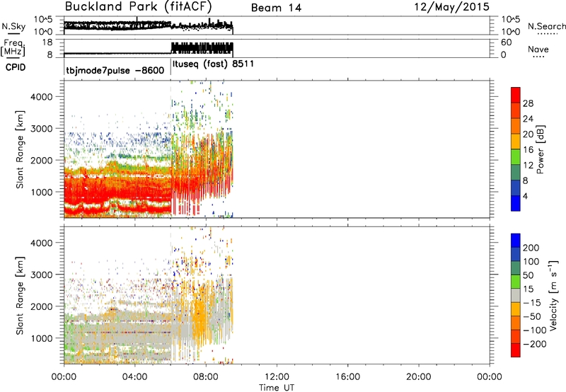
Task: Click the "-50" value on Velocity colorbar
Action: [x=532, y=316]
